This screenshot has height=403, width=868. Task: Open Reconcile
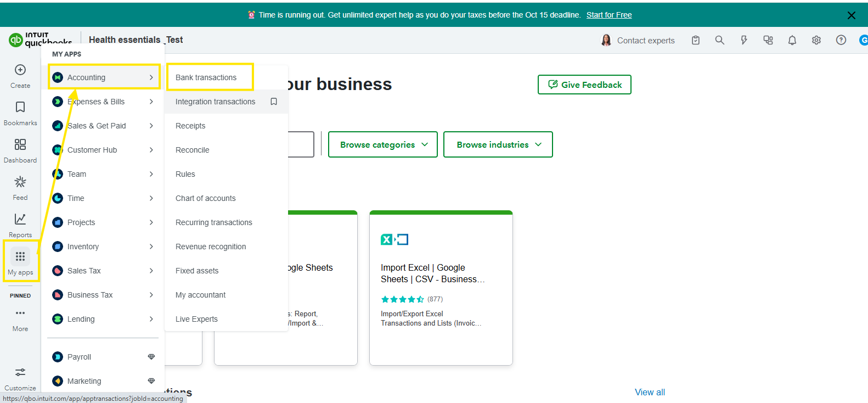226,150
